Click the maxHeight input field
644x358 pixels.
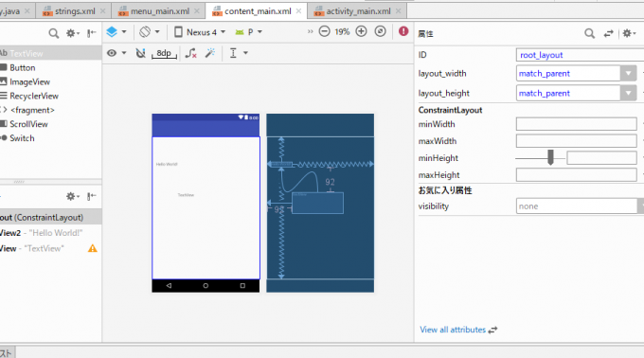pos(576,175)
